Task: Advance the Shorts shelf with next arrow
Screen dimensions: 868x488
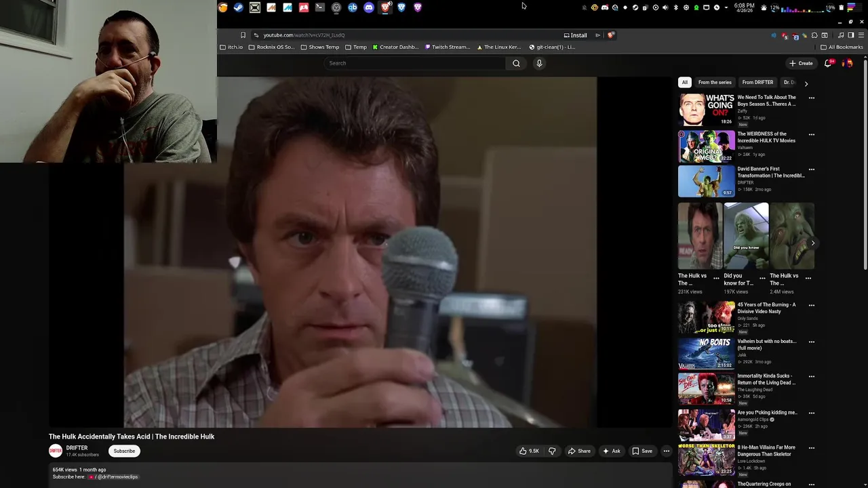Action: 812,243
